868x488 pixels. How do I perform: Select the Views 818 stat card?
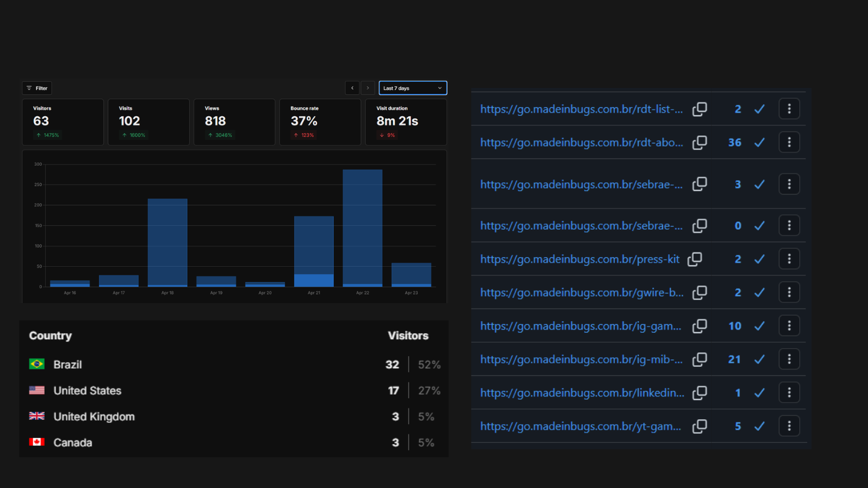[x=234, y=122]
